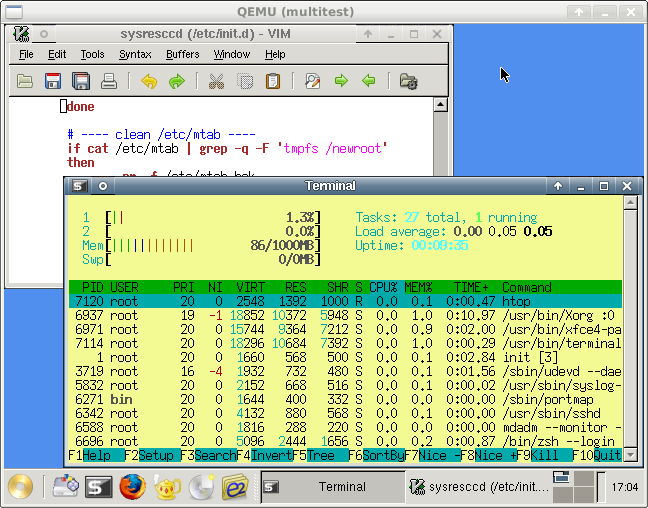Cut selection using the scissors icon

[216, 81]
